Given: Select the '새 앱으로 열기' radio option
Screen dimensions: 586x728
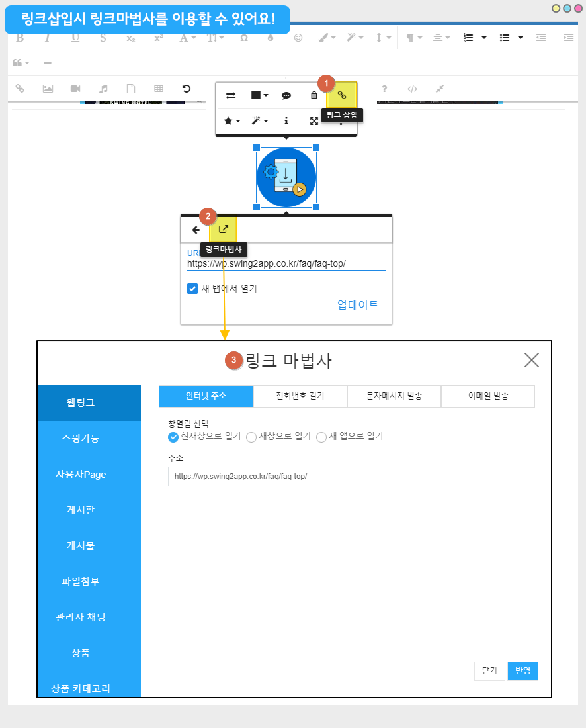Looking at the screenshot, I should click(321, 437).
